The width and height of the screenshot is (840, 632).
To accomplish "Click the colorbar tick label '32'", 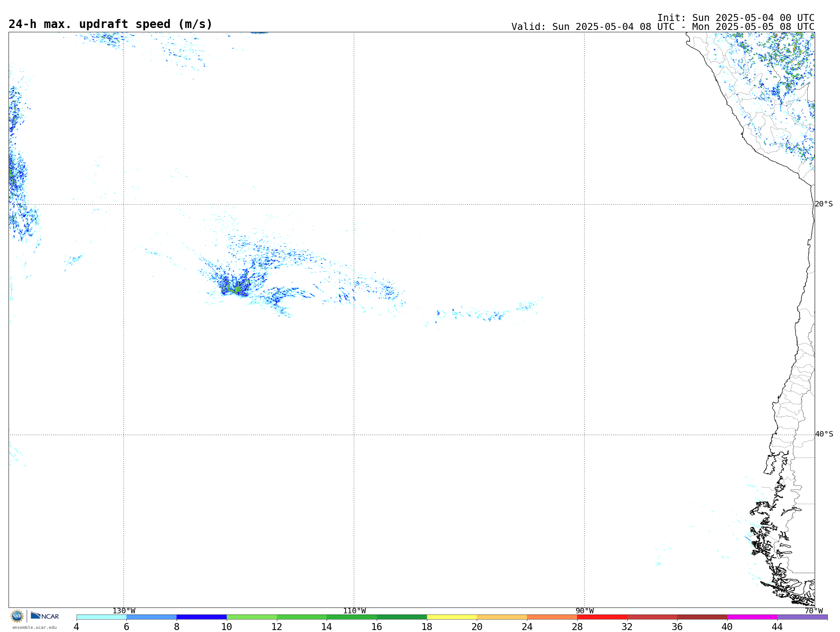I will pyautogui.click(x=627, y=627).
